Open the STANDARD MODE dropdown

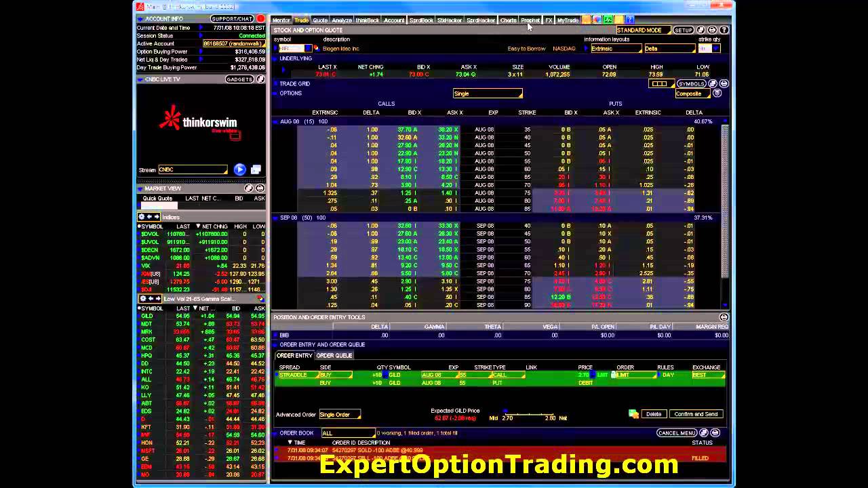point(642,30)
